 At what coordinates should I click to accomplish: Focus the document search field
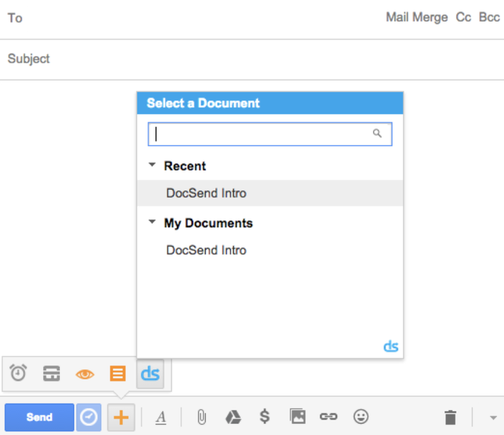tap(270, 134)
